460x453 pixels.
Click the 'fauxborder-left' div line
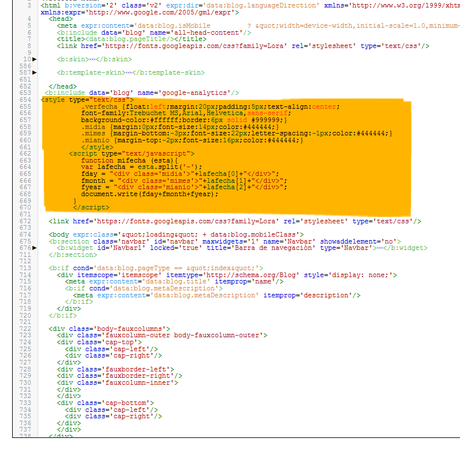(115, 369)
